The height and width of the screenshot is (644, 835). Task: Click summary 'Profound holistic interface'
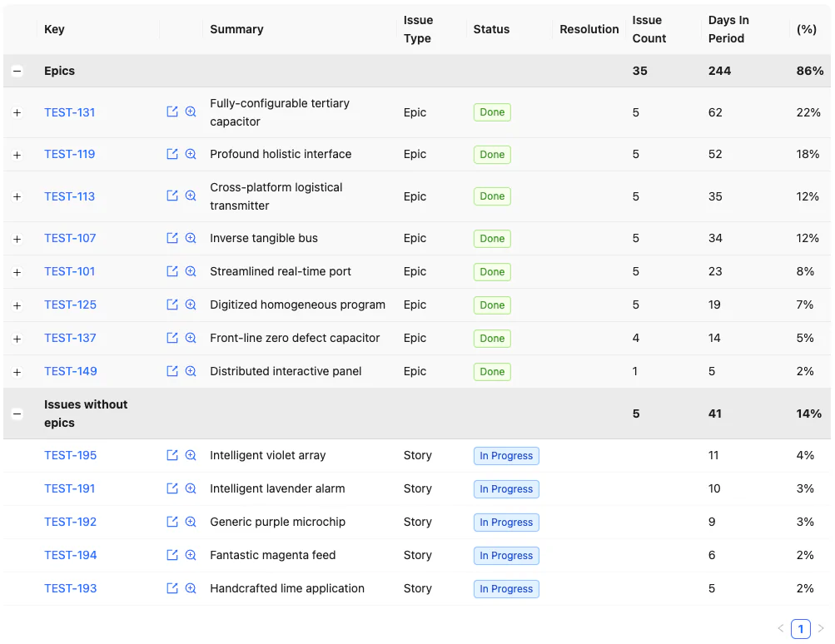[x=281, y=154]
